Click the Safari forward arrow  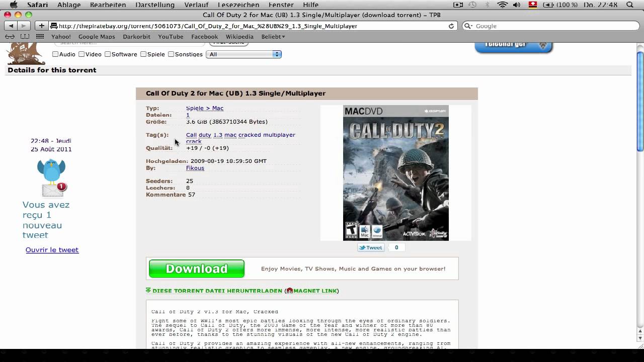[x=24, y=26]
